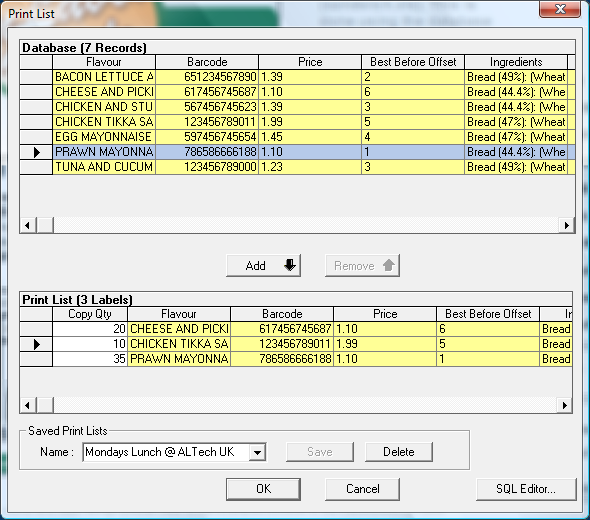This screenshot has height=520, width=590.
Task: Click row selector of Print List Cheese row
Action: pos(36,329)
